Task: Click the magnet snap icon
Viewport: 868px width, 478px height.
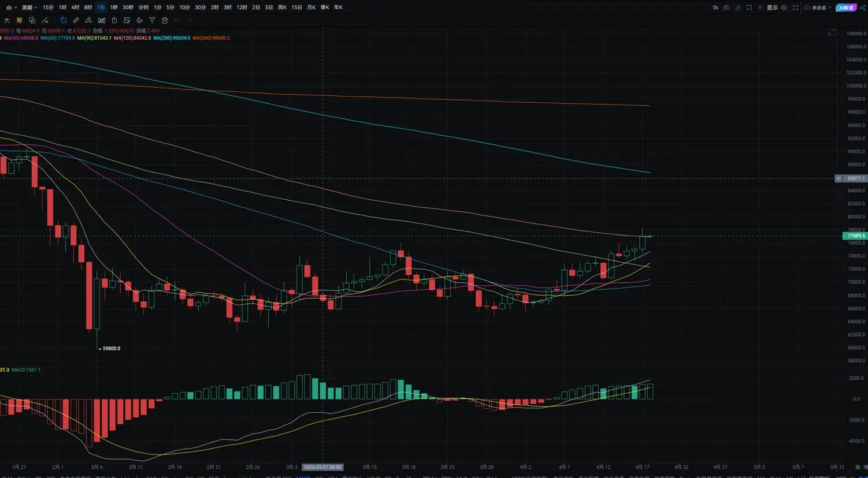Action: (x=139, y=20)
